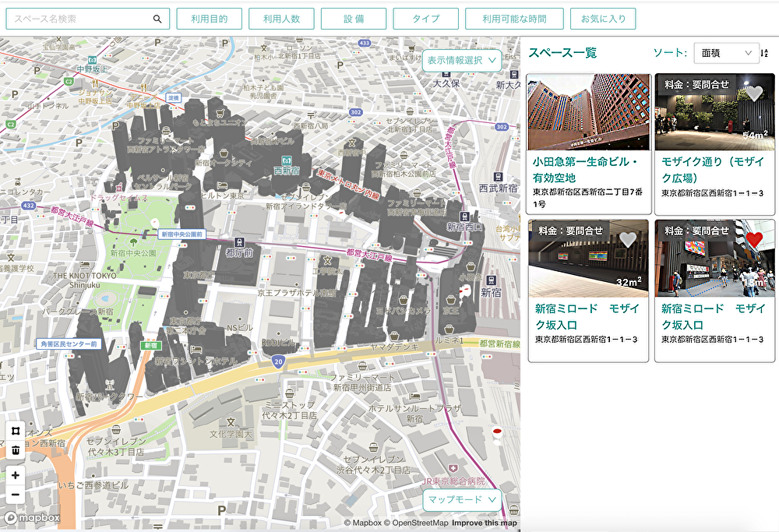Click the trash icon to clear drawn shapes
Screen dimensions: 779x532
click(16, 450)
